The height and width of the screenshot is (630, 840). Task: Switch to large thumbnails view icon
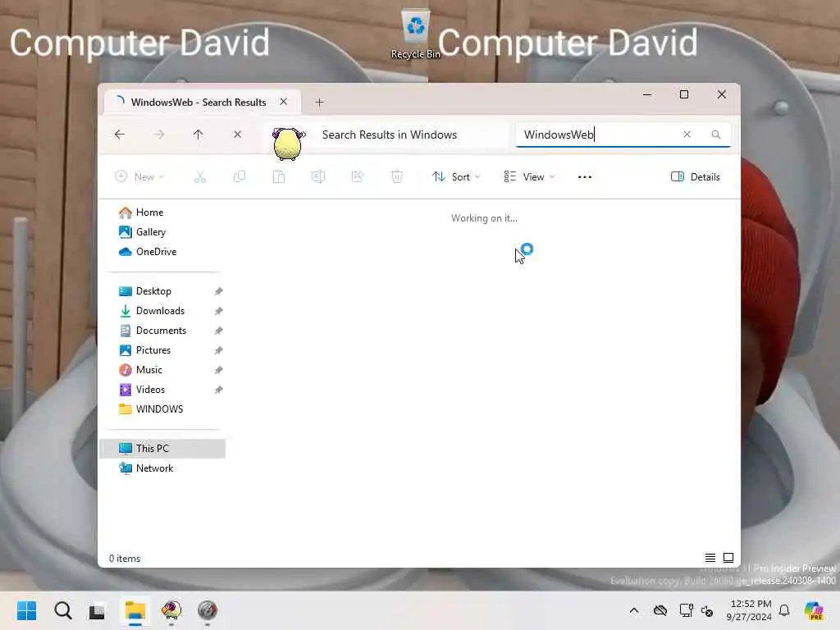(x=728, y=558)
